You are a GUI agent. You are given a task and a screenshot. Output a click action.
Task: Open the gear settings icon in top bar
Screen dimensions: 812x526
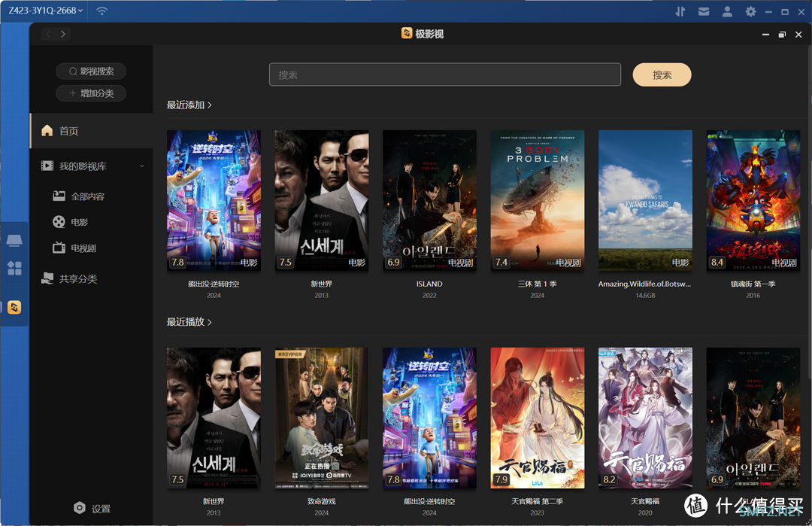pyautogui.click(x=750, y=11)
